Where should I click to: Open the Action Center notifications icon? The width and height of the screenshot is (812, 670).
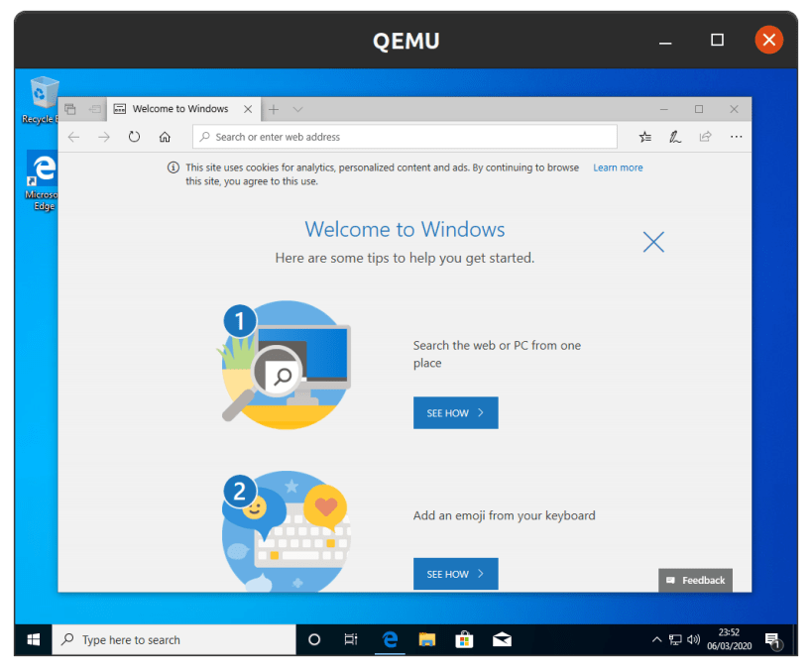(773, 641)
